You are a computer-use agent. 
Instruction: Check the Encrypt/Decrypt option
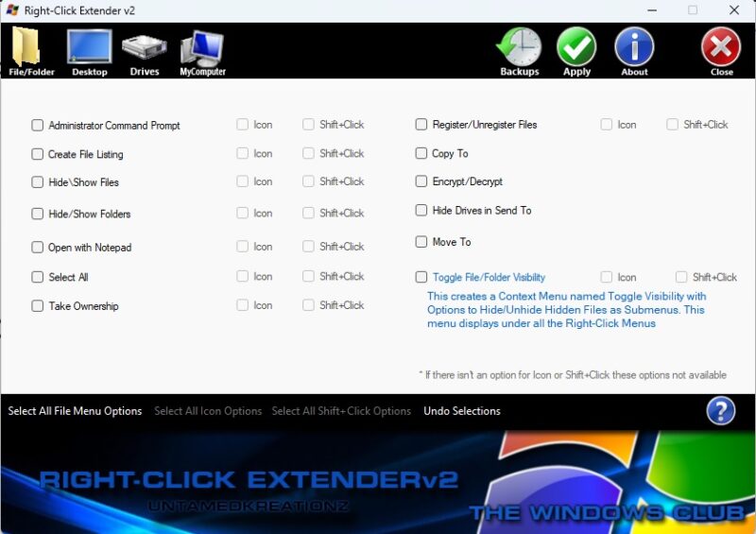click(421, 181)
